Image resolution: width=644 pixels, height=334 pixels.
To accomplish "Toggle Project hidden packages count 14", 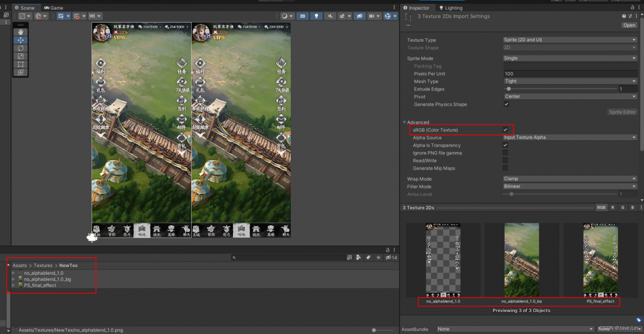I will coord(391,258).
